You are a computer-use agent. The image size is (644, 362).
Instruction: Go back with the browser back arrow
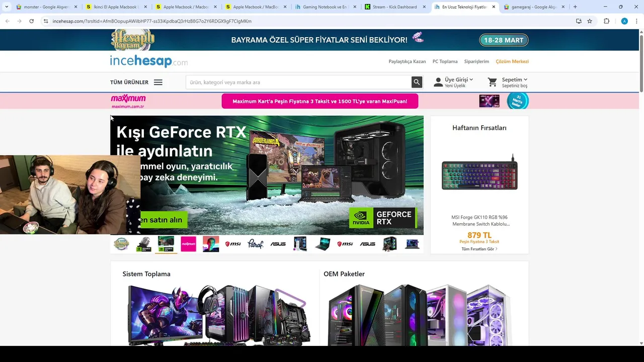(x=8, y=21)
